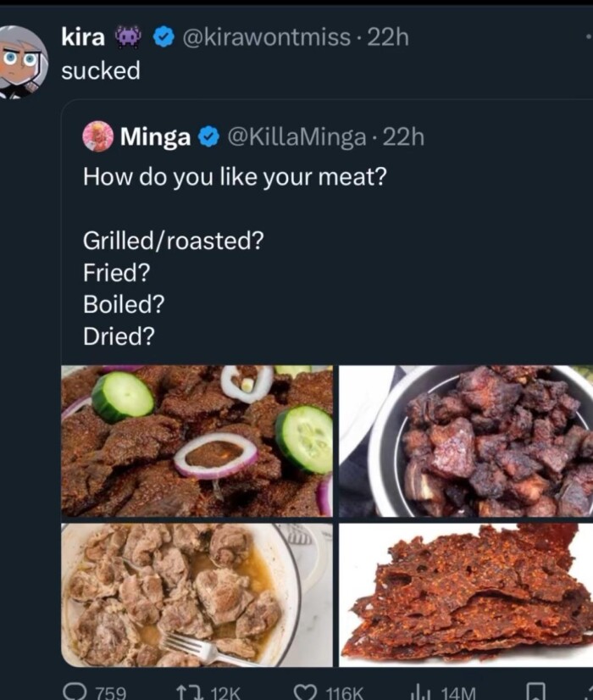Viewport: 593px width, 700px height.
Task: Open the dried meat jerky image
Action: coord(466,594)
